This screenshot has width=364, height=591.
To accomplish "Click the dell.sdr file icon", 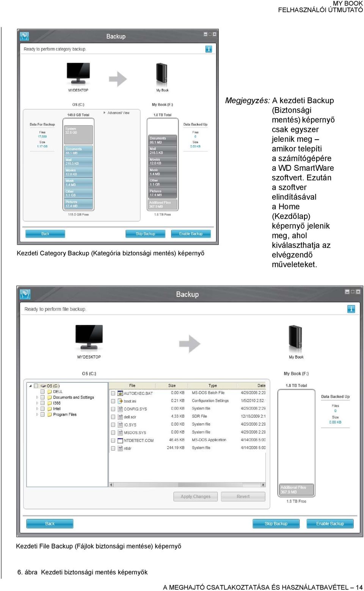I will pyautogui.click(x=120, y=417).
